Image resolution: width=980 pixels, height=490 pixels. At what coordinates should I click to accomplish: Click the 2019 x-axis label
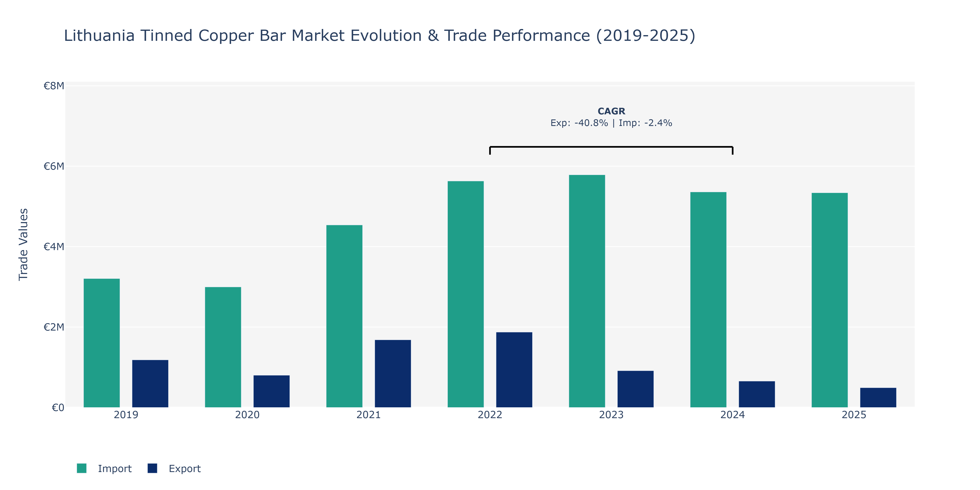tap(126, 415)
